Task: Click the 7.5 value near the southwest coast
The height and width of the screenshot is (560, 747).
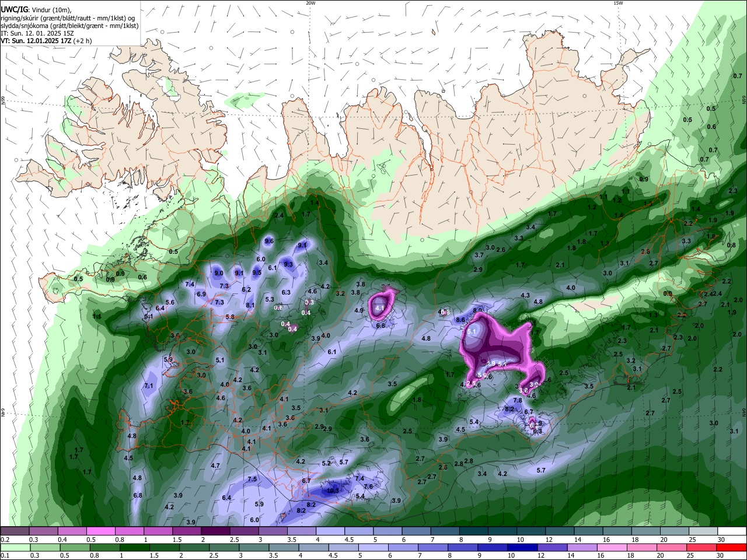Action: tap(252, 479)
